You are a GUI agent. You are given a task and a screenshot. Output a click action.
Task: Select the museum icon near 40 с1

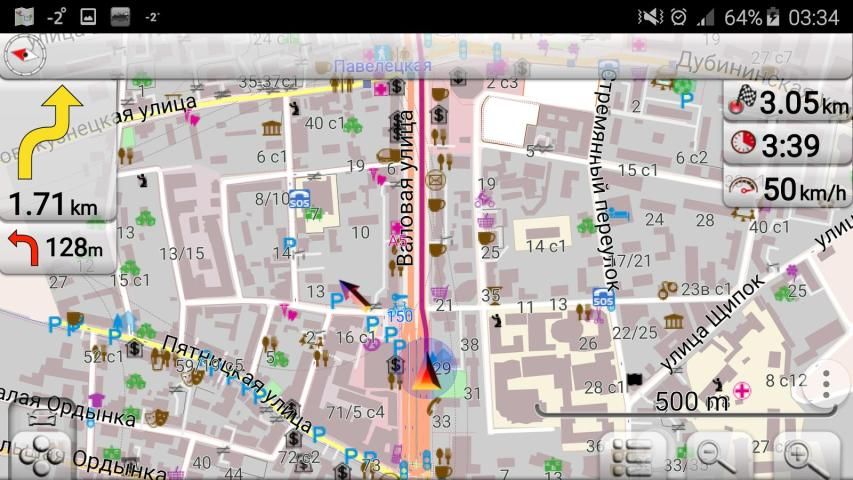tap(272, 128)
